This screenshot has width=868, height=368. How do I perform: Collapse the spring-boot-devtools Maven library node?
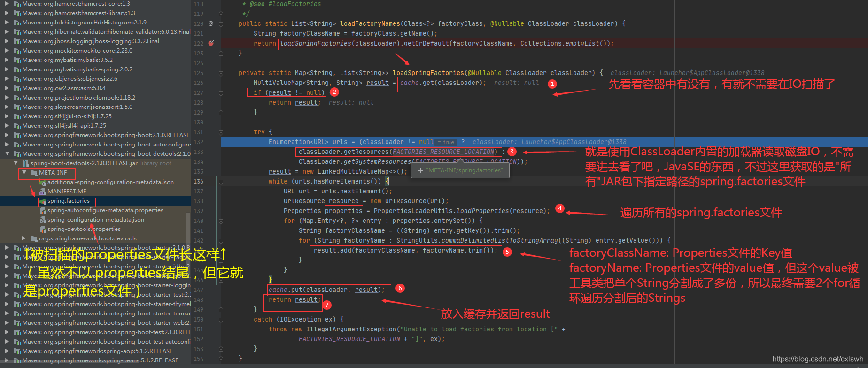tap(7, 153)
